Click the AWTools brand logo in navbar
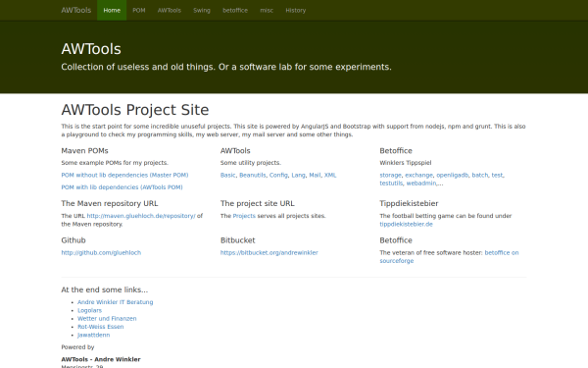 click(x=76, y=10)
